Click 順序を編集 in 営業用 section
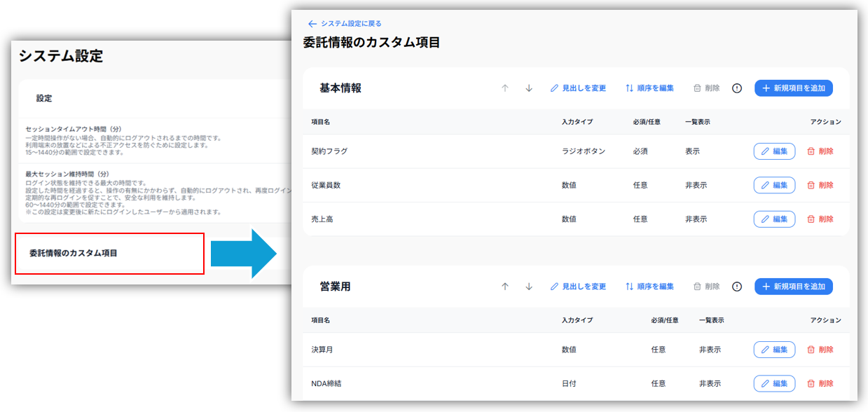 coord(649,287)
